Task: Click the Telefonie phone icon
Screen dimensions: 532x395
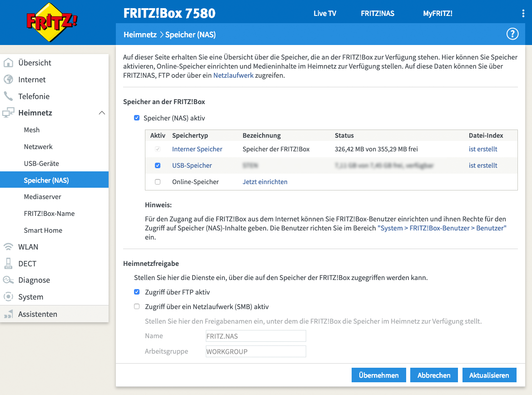Action: click(8, 96)
